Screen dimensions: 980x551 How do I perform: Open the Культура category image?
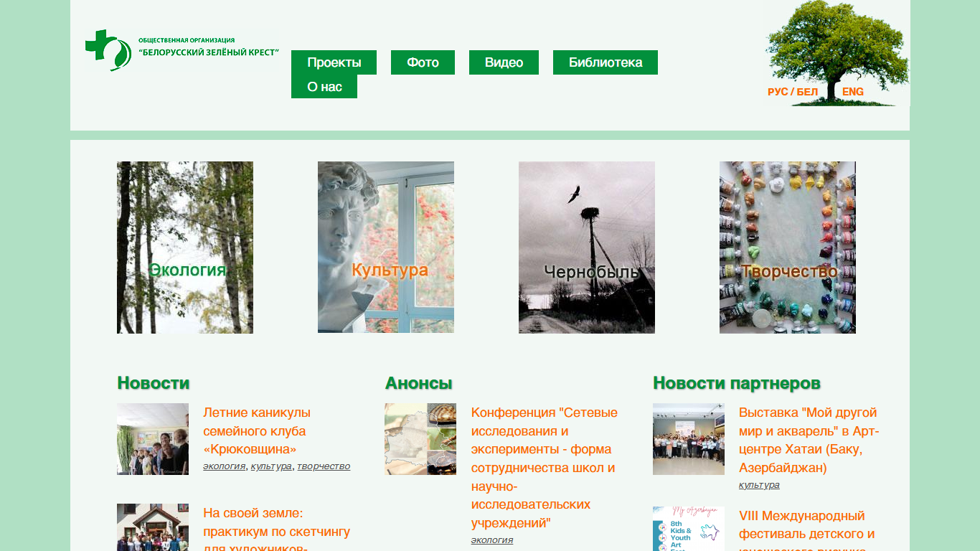[x=386, y=248]
